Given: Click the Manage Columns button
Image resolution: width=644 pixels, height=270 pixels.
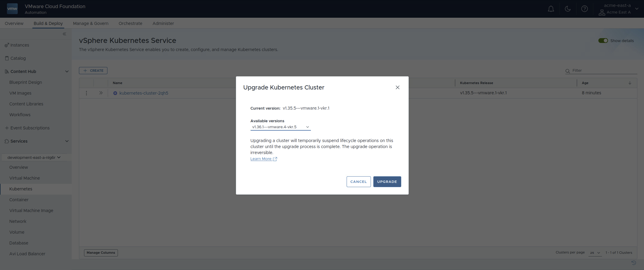Looking at the screenshot, I should point(101,253).
